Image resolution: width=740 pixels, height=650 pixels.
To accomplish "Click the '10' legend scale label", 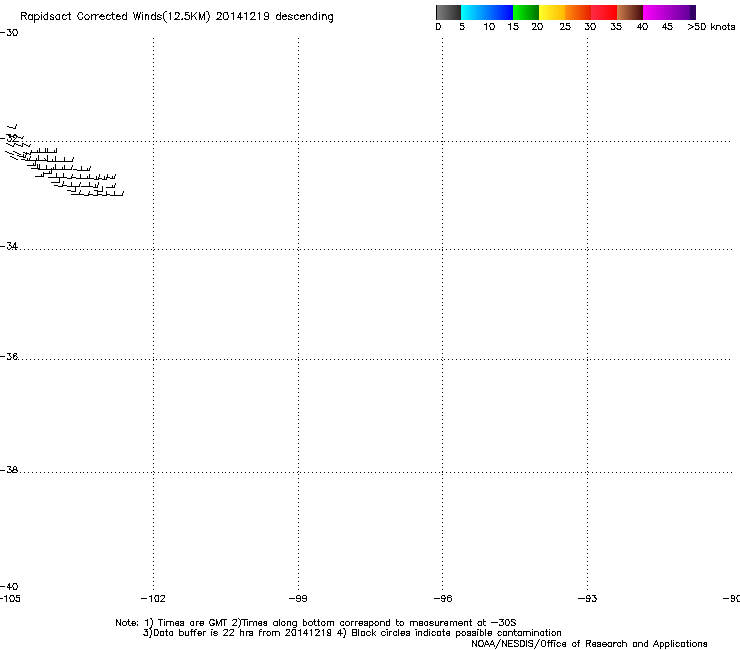I will 489,27.
